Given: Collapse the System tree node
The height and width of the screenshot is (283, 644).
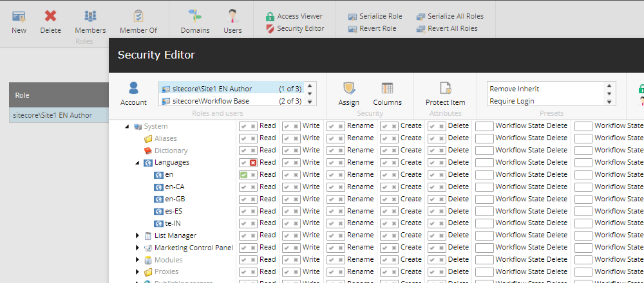Looking at the screenshot, I should tap(128, 126).
